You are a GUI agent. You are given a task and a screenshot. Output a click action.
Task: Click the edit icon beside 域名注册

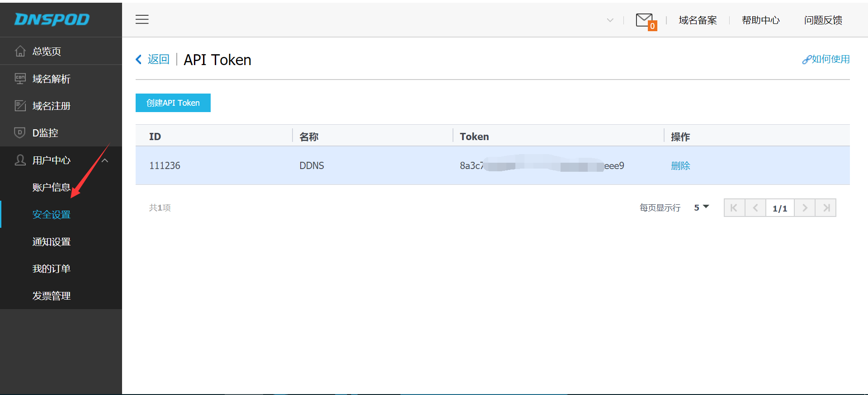(x=20, y=106)
